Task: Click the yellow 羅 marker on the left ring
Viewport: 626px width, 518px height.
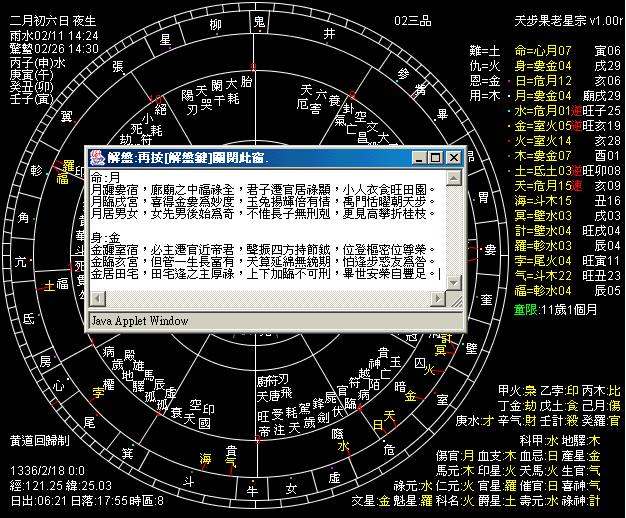Action: point(68,164)
